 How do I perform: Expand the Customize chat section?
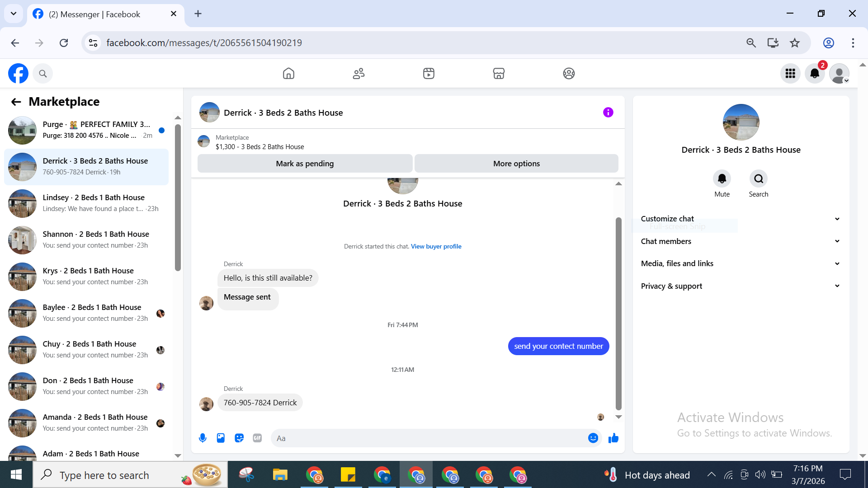click(741, 219)
